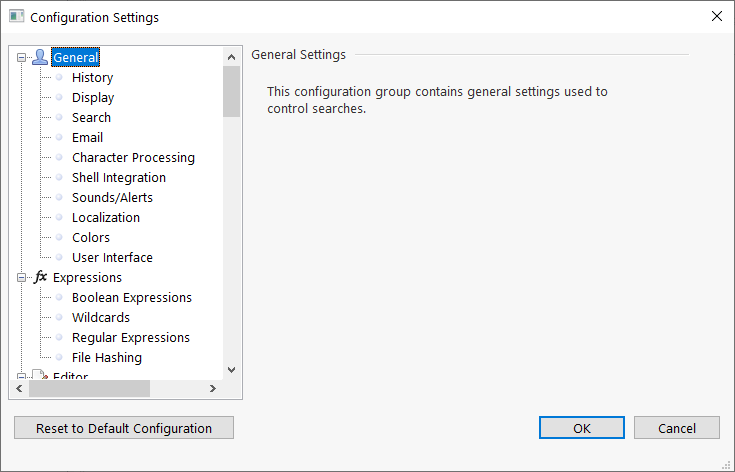Image resolution: width=735 pixels, height=472 pixels.
Task: Click the tree scroll right arrow
Action: pyautogui.click(x=213, y=389)
